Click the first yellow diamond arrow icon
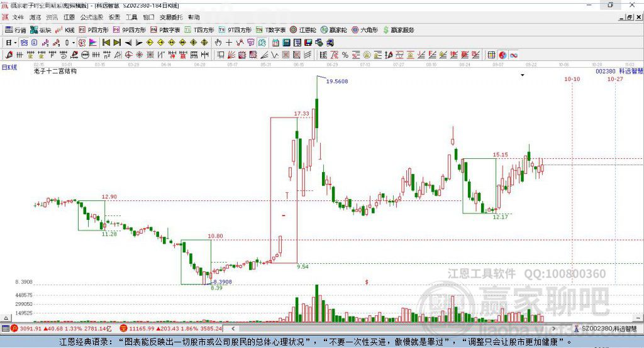The height and width of the screenshot is (348, 644). point(150,43)
